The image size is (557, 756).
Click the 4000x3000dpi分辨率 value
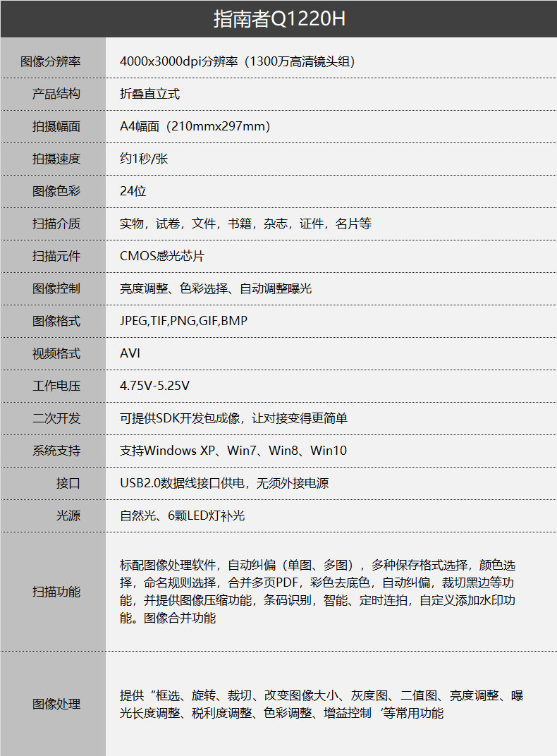pyautogui.click(x=238, y=62)
